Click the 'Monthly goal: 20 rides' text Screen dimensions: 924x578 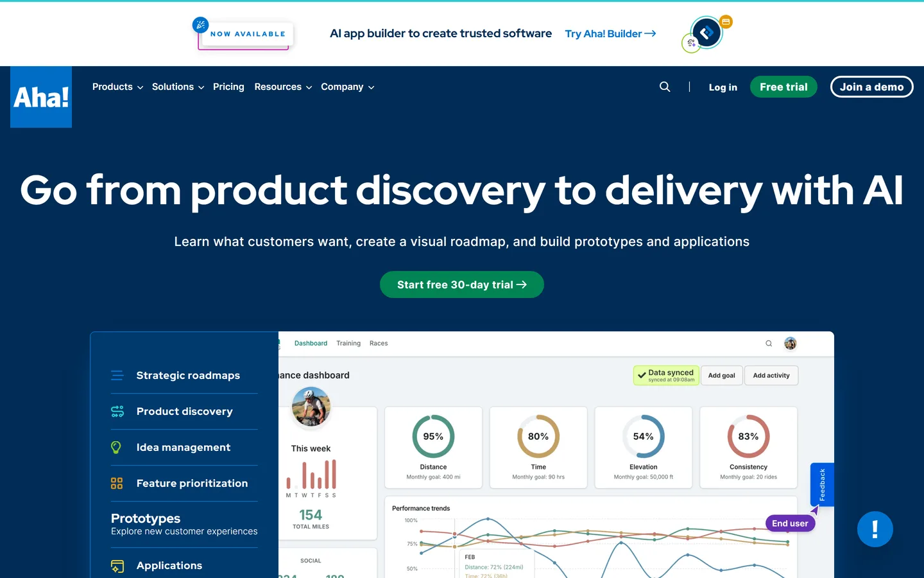point(748,477)
